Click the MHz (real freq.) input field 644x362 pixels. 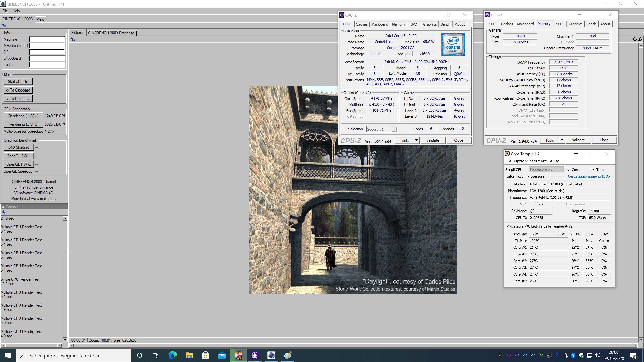coord(47,45)
